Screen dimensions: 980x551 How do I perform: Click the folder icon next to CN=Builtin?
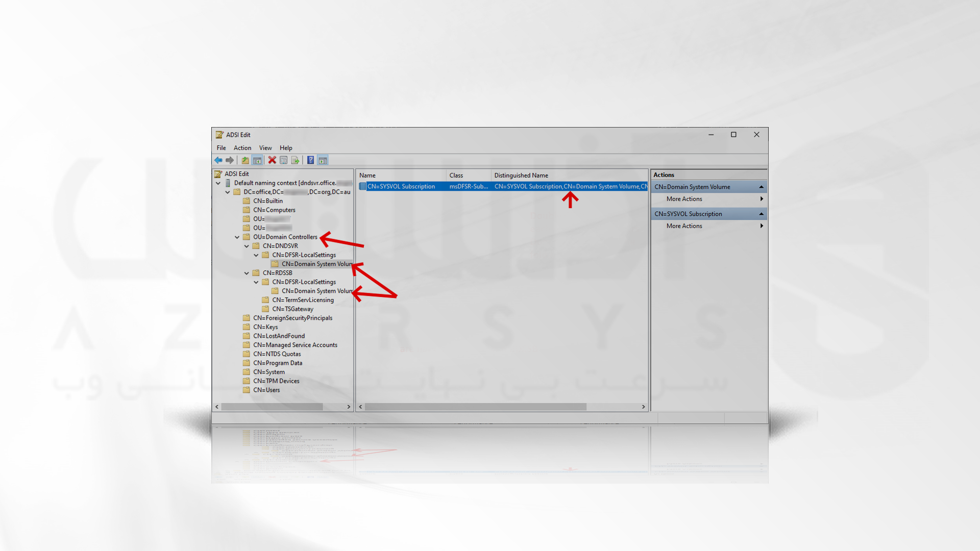(x=247, y=201)
